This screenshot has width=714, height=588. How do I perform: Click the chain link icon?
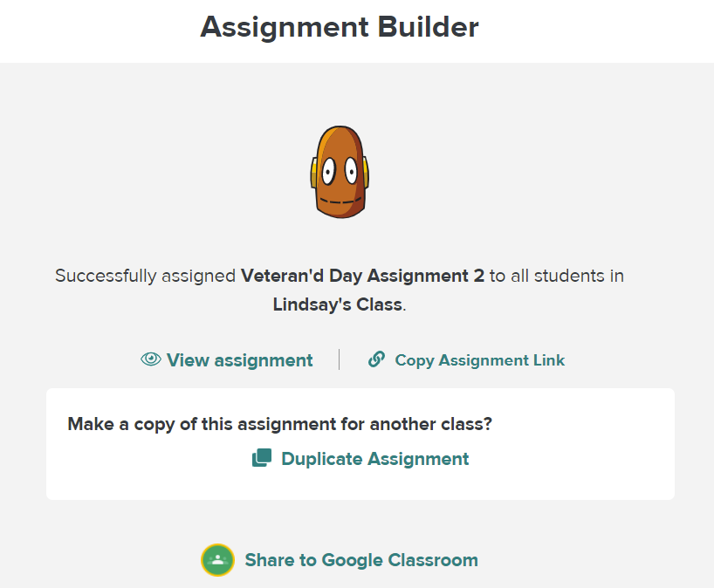coord(376,359)
